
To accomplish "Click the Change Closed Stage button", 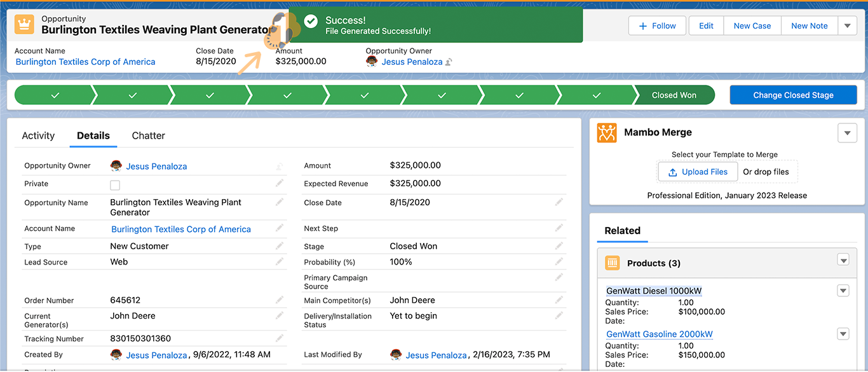I will [x=793, y=95].
